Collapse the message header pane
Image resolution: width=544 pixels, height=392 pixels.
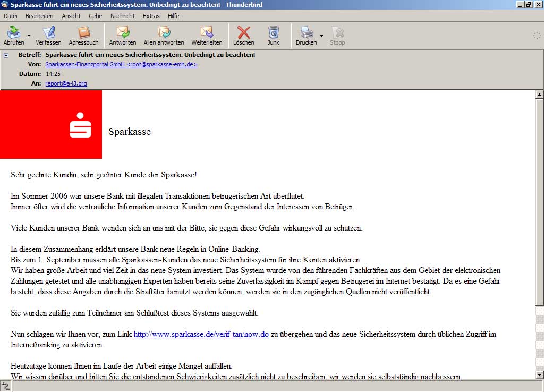[x=6, y=55]
